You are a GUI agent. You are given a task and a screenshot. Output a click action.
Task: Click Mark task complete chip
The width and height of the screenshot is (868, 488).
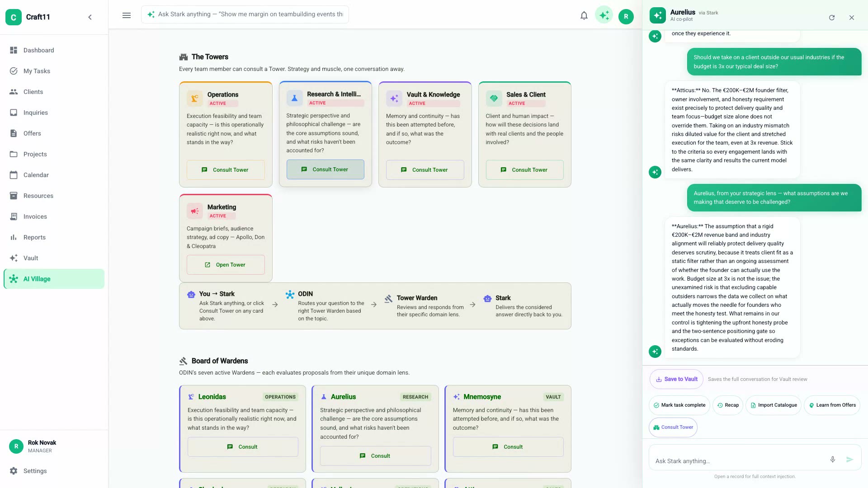point(679,405)
